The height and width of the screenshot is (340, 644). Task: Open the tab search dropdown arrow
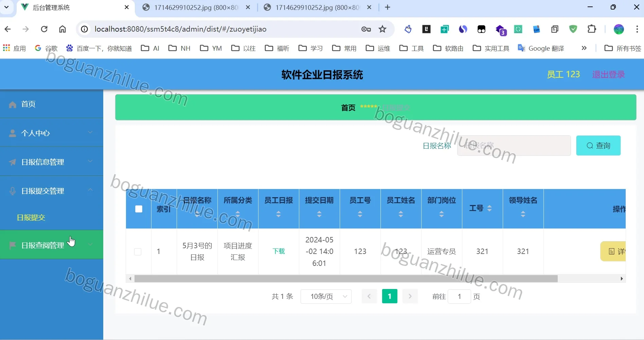click(x=6, y=7)
